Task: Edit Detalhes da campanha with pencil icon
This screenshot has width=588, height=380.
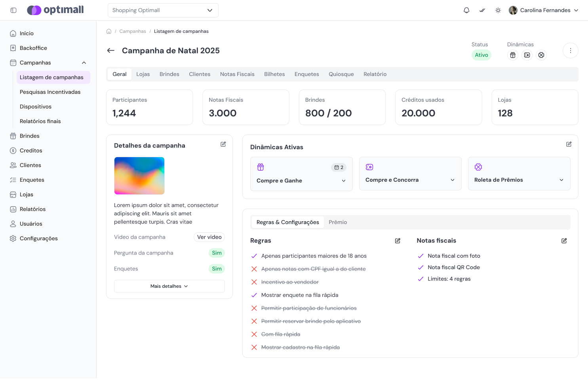Action: click(223, 144)
